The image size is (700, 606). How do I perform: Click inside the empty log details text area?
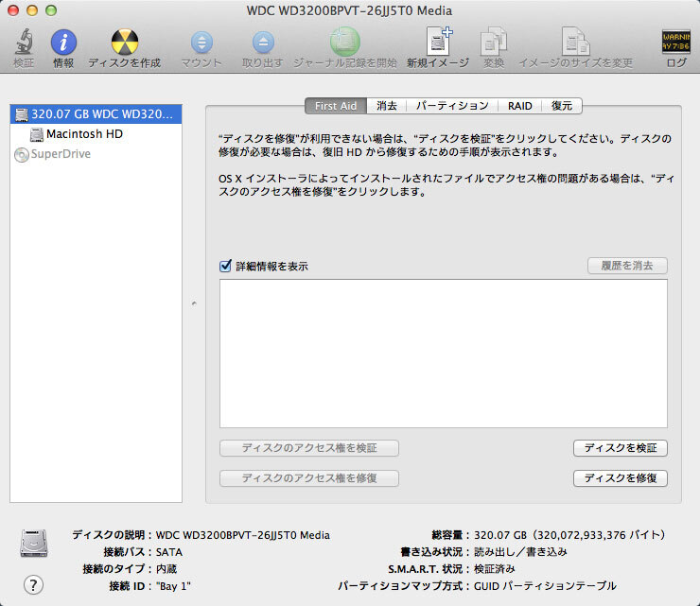(x=444, y=354)
